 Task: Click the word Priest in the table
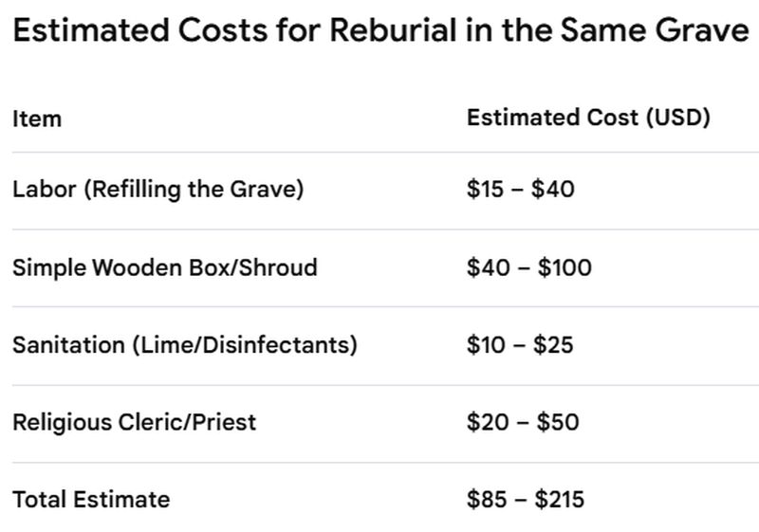(224, 422)
